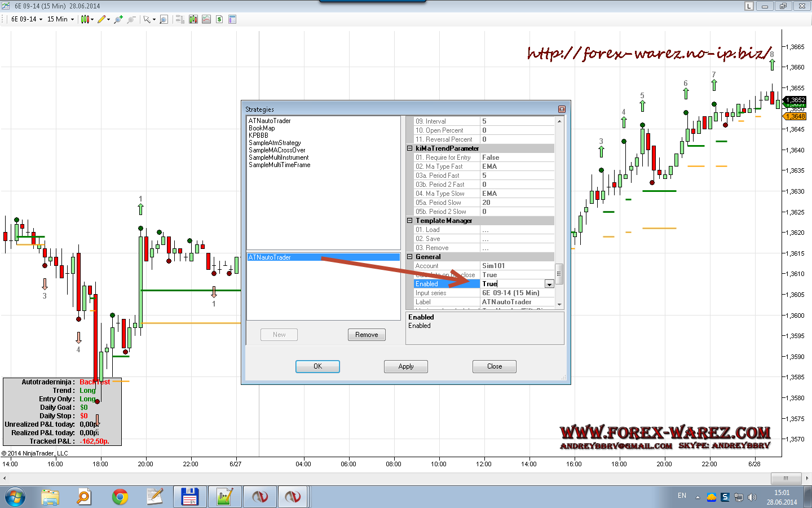Select BookMap in the strategies list

click(262, 128)
